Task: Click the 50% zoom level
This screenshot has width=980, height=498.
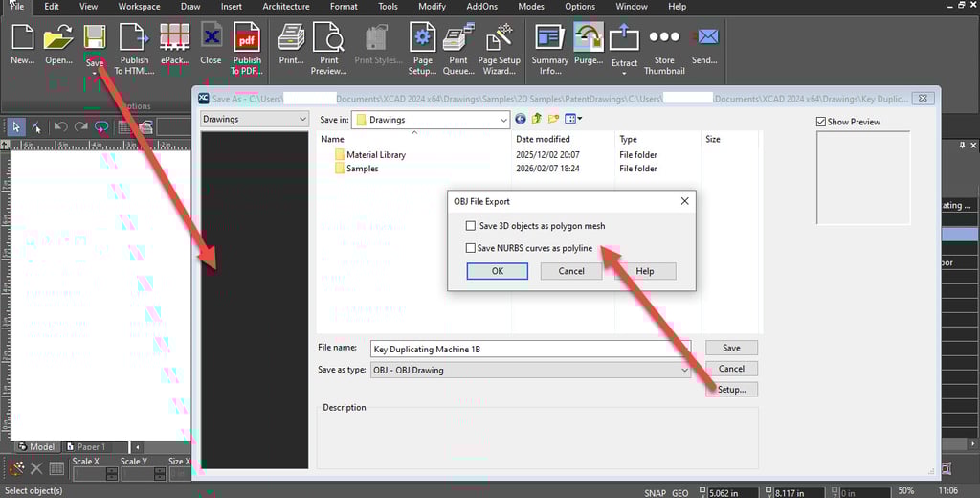Action: pos(906,491)
